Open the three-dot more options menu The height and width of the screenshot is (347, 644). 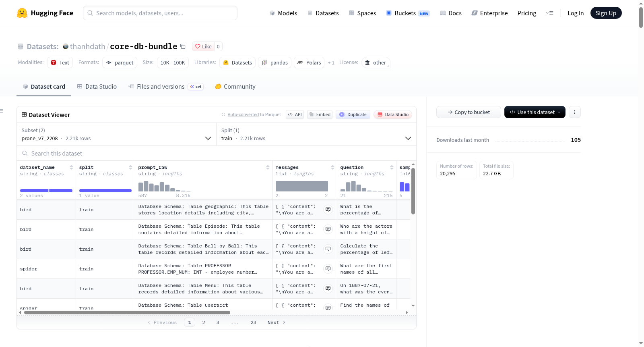click(574, 112)
